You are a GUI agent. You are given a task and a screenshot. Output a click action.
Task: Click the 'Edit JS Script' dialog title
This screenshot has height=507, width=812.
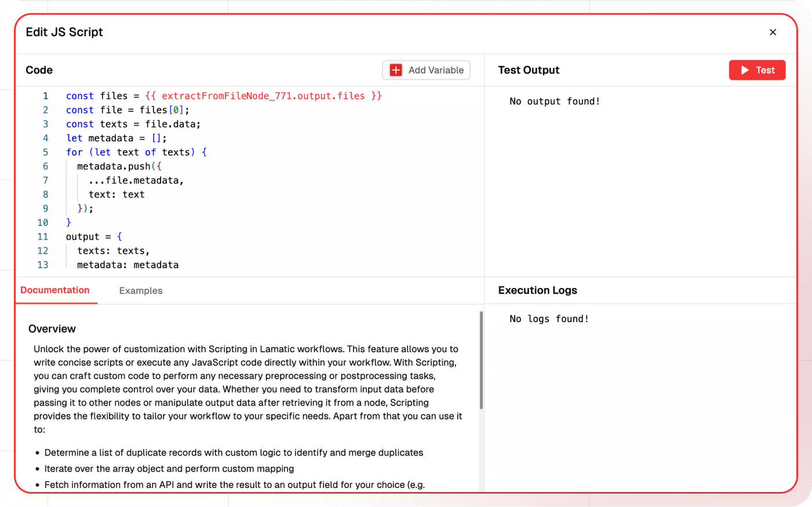[x=64, y=32]
